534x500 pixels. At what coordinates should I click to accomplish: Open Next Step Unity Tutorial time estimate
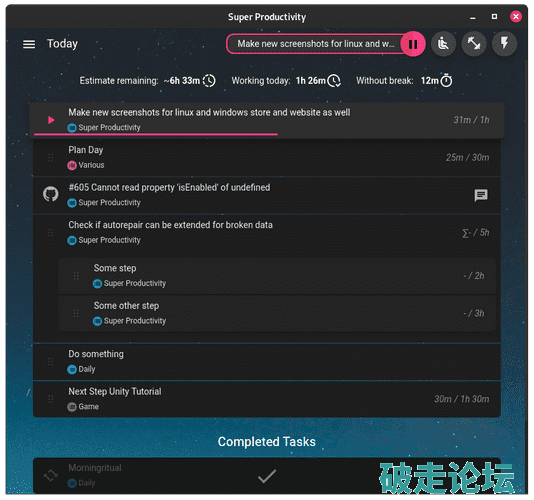pyautogui.click(x=461, y=399)
